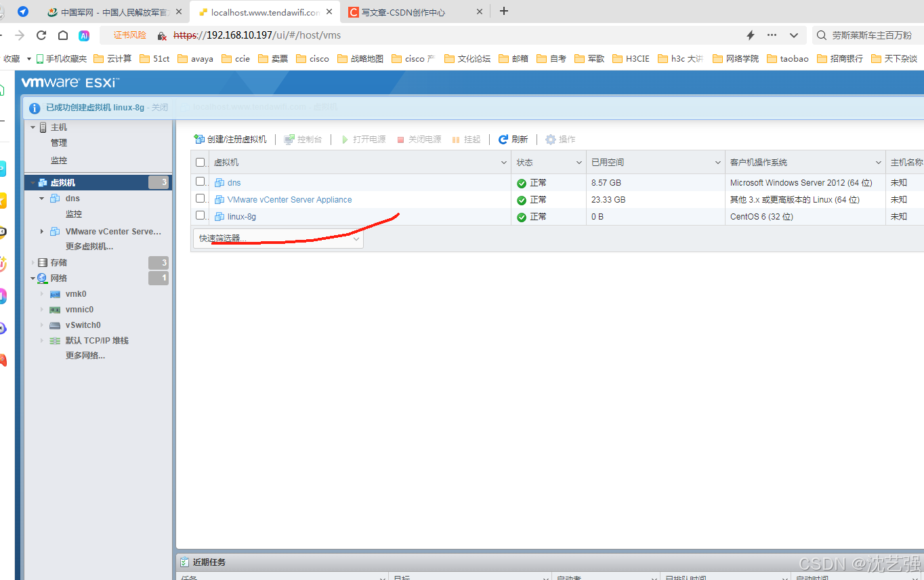Click the recent tasks (近期任务) panel icon
924x580 pixels.
(184, 562)
